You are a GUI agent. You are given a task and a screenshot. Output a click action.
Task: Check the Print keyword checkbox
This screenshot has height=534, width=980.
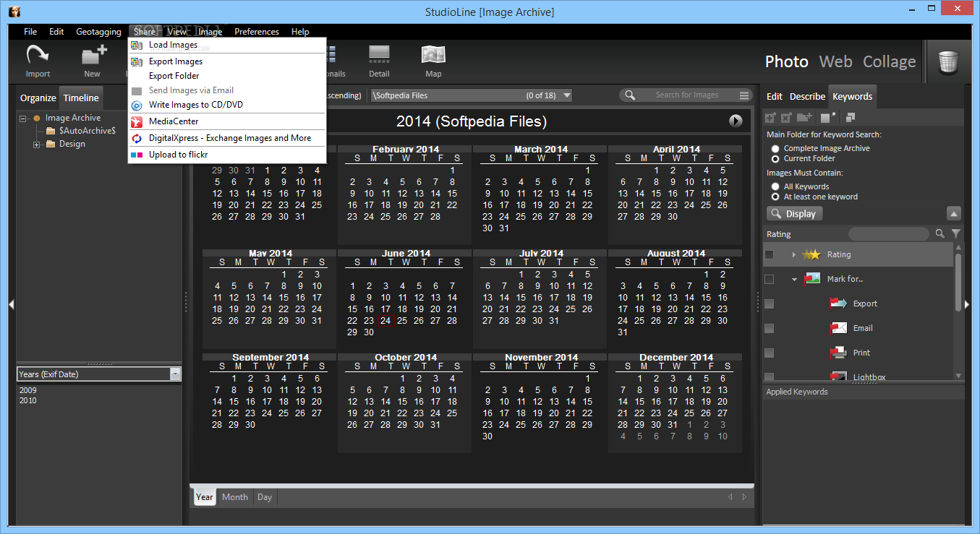tap(769, 353)
